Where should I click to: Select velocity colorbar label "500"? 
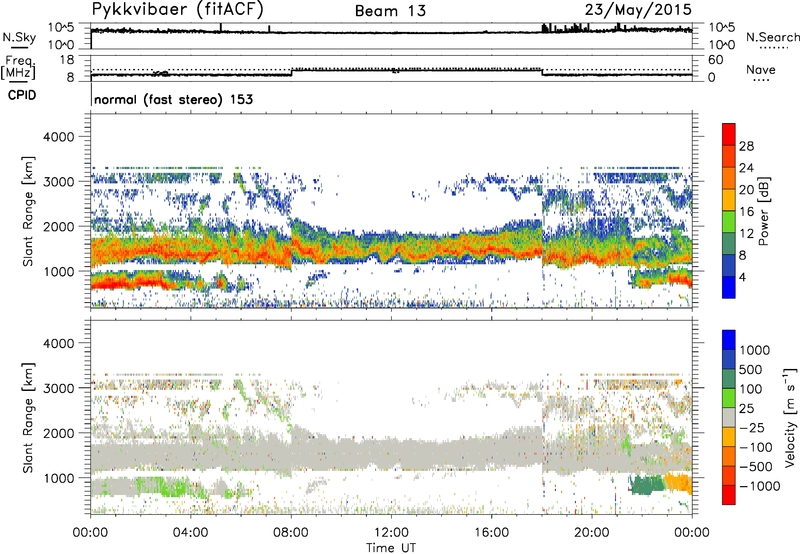click(x=751, y=370)
